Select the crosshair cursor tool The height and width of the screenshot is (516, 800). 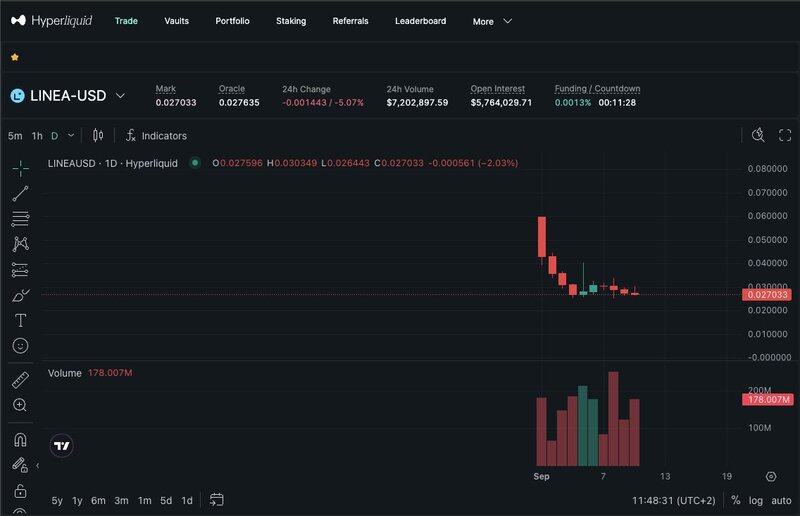click(x=20, y=168)
